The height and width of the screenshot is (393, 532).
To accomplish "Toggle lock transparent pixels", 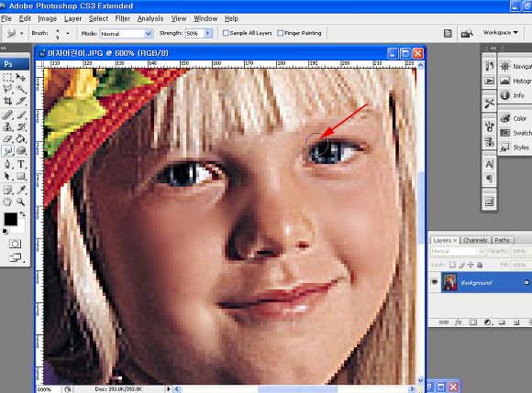I will click(x=452, y=265).
